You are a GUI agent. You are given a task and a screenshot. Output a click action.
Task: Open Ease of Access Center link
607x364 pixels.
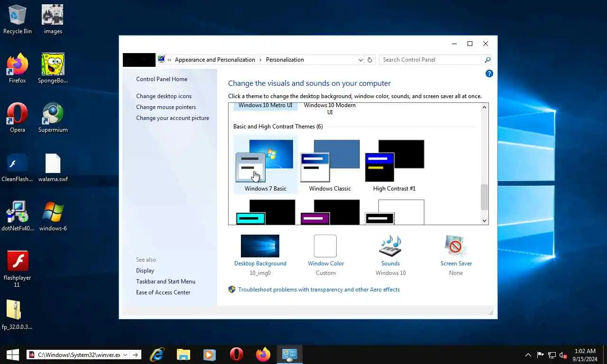coord(163,292)
